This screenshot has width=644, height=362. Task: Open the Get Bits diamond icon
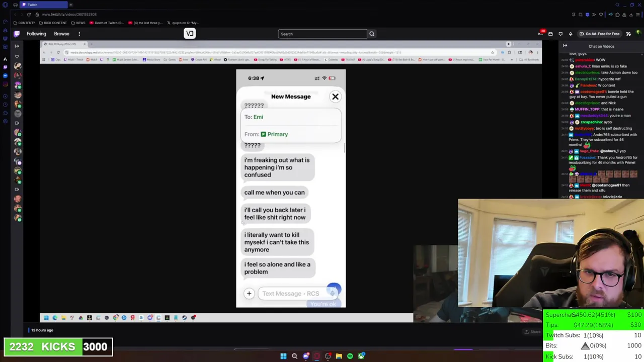[x=571, y=34]
